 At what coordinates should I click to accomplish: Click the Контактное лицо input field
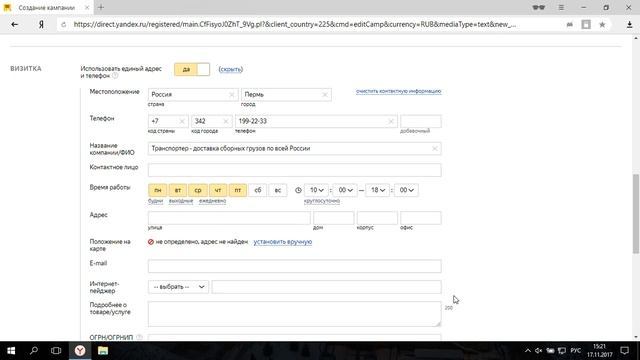tap(295, 170)
